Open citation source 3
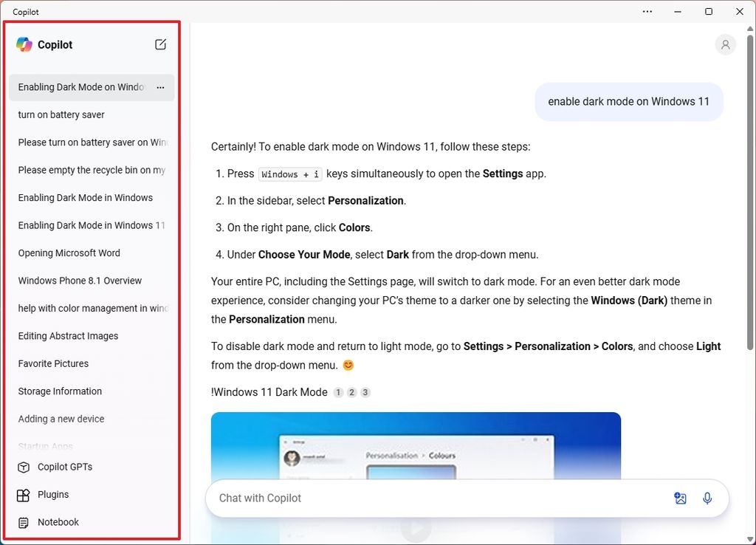This screenshot has height=545, width=756. [x=365, y=392]
